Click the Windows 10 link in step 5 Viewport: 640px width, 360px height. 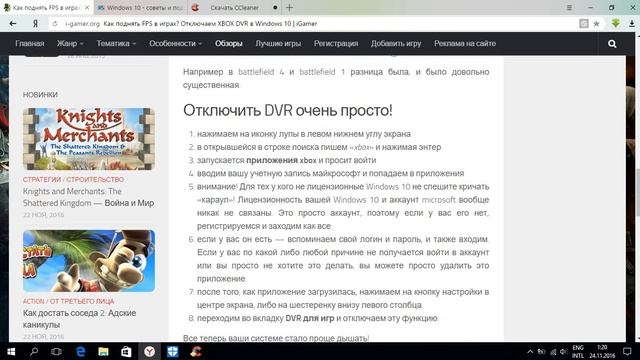[x=388, y=187]
